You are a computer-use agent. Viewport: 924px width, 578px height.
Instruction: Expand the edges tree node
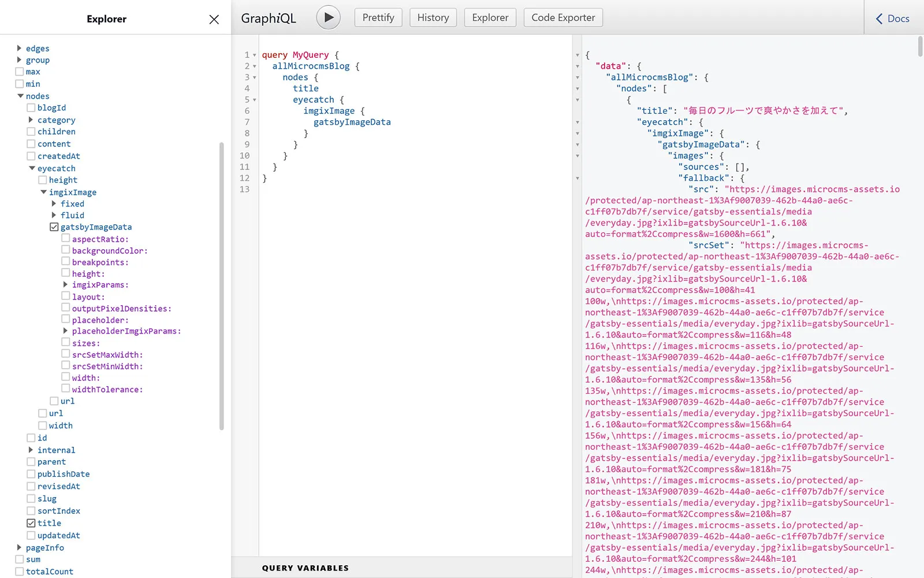tap(19, 49)
